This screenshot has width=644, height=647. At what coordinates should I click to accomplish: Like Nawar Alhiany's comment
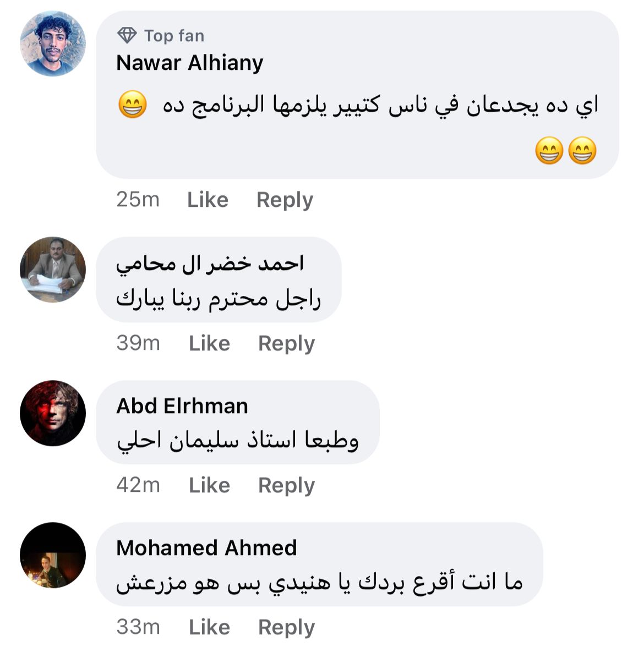208,200
